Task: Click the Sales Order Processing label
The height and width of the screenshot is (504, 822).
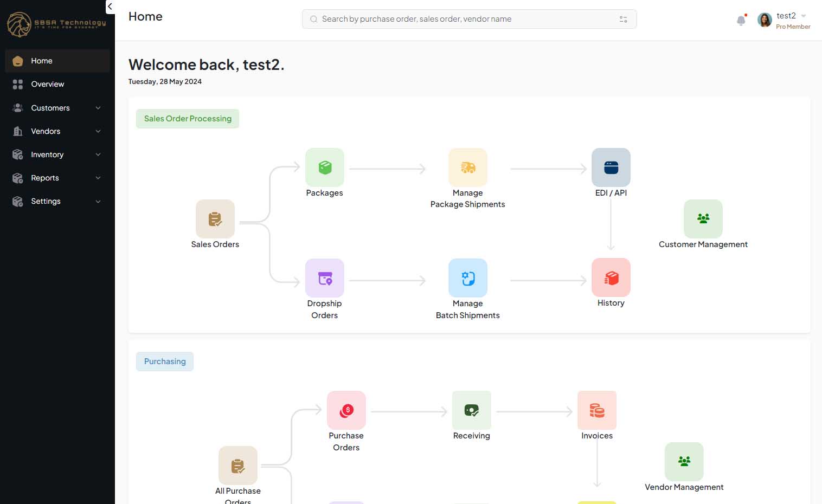Action: [188, 119]
